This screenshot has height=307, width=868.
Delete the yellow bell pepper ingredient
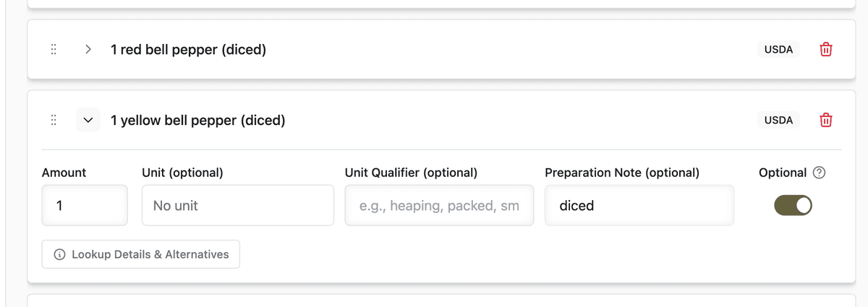pyautogui.click(x=825, y=120)
